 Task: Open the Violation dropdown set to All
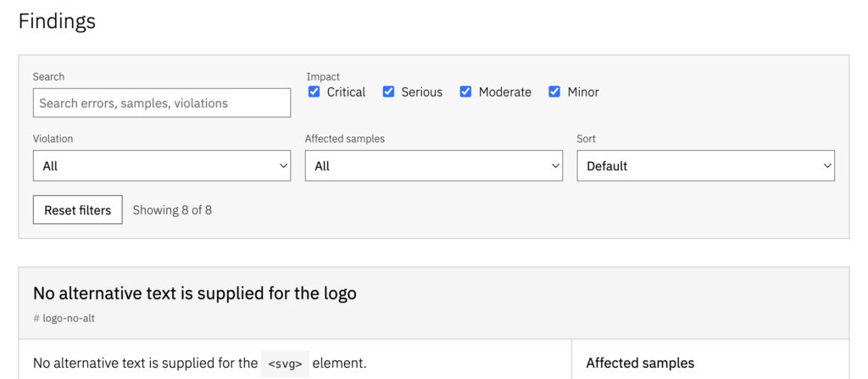(x=162, y=165)
